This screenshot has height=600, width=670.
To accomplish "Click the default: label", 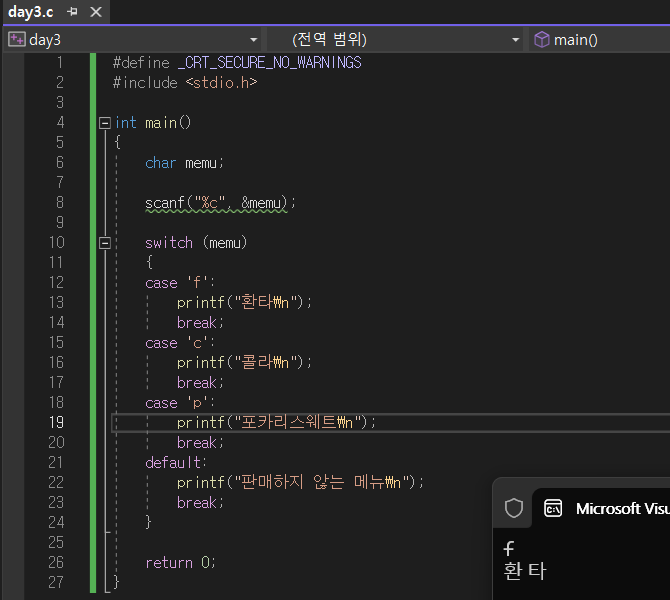I will pyautogui.click(x=176, y=462).
